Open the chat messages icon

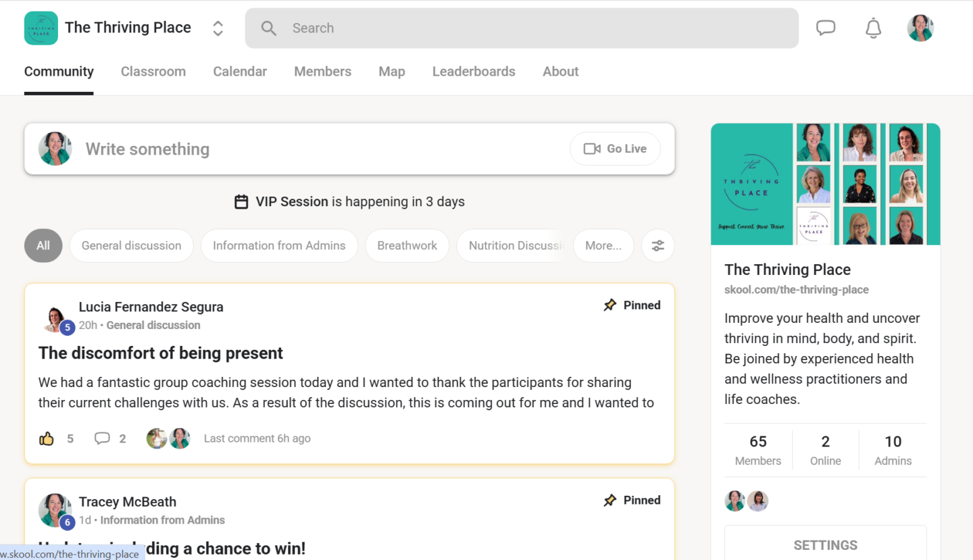pos(826,28)
